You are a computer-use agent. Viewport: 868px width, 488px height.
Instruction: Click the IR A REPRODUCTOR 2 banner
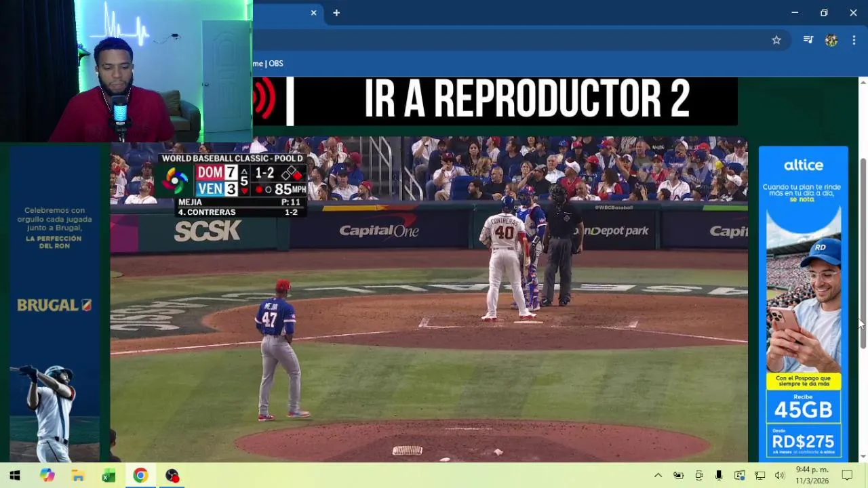coord(527,100)
